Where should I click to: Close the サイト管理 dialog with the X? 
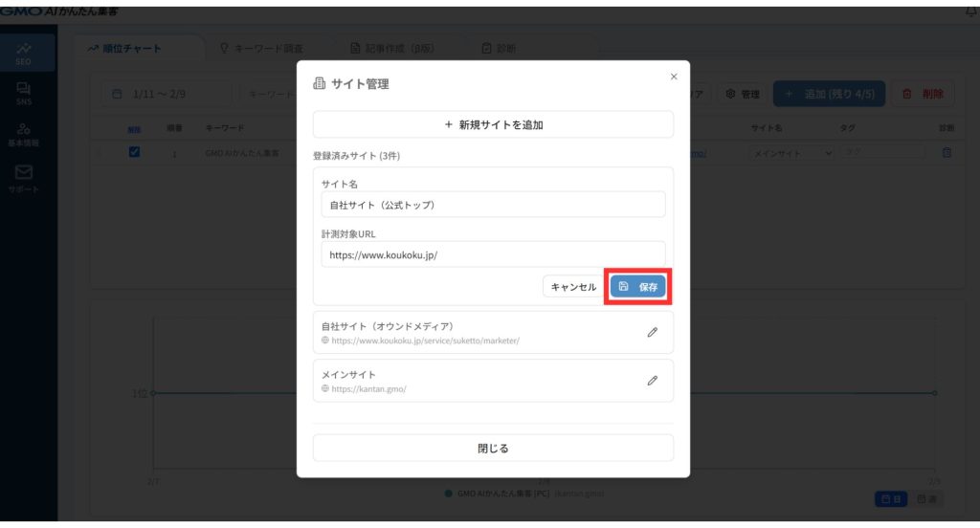(674, 77)
